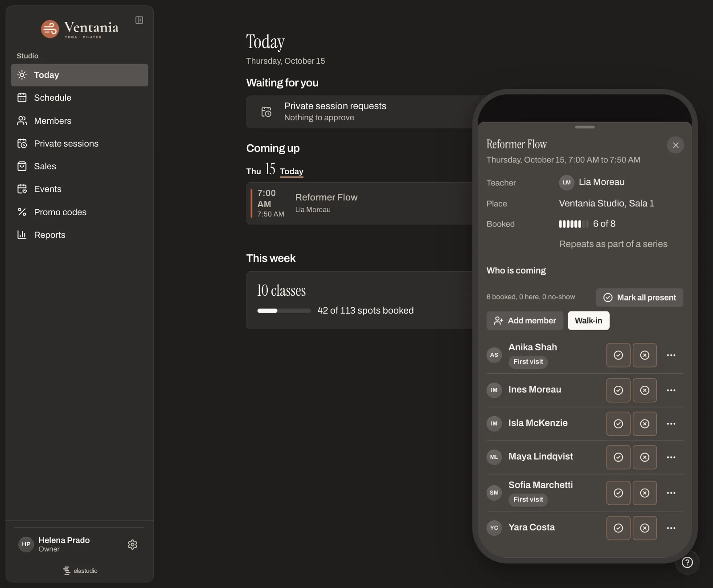Open the 7:00 AM Reformer Flow class card

359,203
